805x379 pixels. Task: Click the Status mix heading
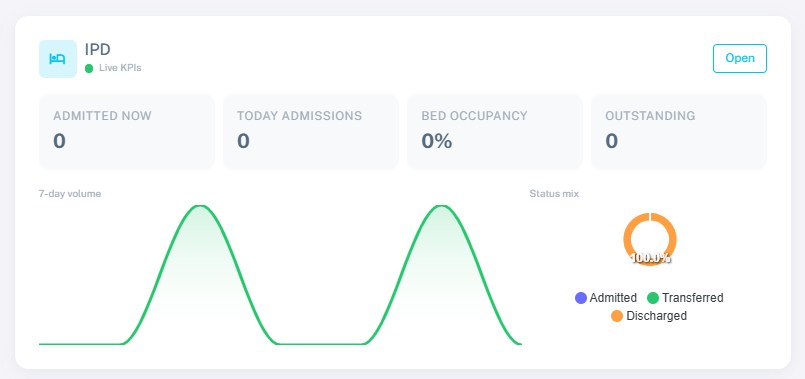tap(554, 194)
